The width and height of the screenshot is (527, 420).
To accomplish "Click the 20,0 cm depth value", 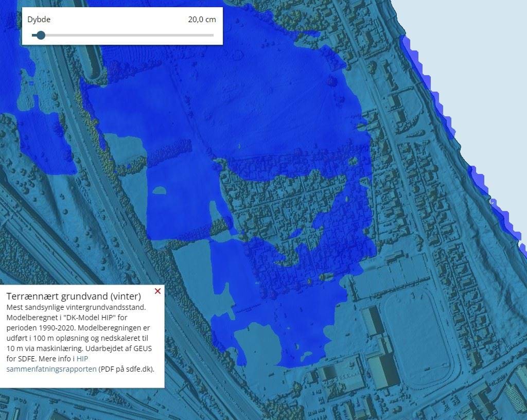I will [202, 20].
